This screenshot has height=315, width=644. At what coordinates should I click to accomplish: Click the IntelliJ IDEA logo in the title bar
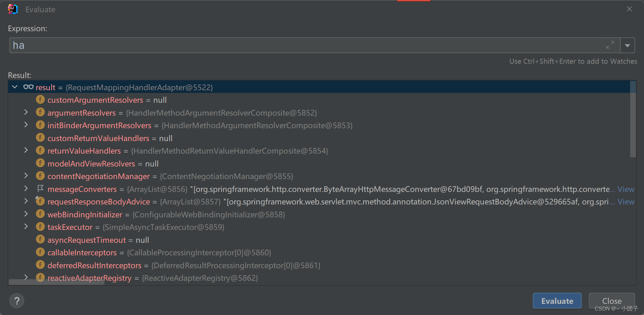pos(13,9)
